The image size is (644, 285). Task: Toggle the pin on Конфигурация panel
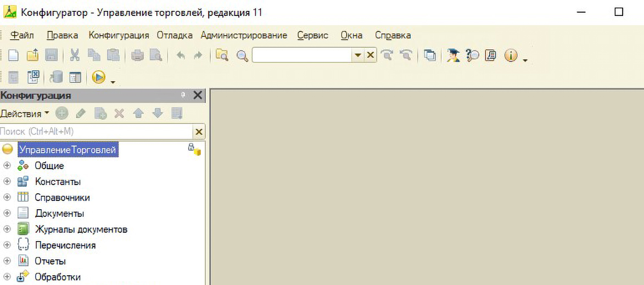(x=183, y=96)
